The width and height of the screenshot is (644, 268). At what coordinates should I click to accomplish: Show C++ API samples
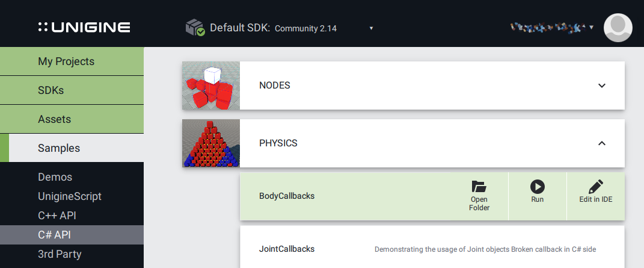click(57, 216)
